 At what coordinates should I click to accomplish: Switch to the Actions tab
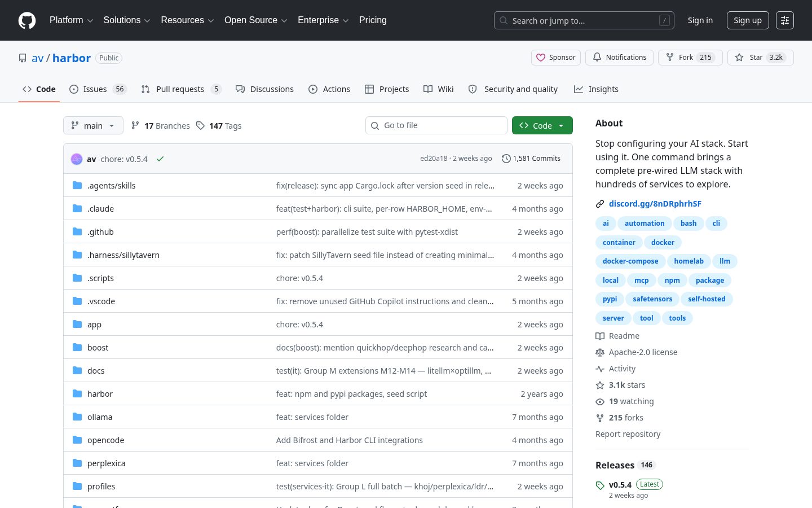[329, 89]
